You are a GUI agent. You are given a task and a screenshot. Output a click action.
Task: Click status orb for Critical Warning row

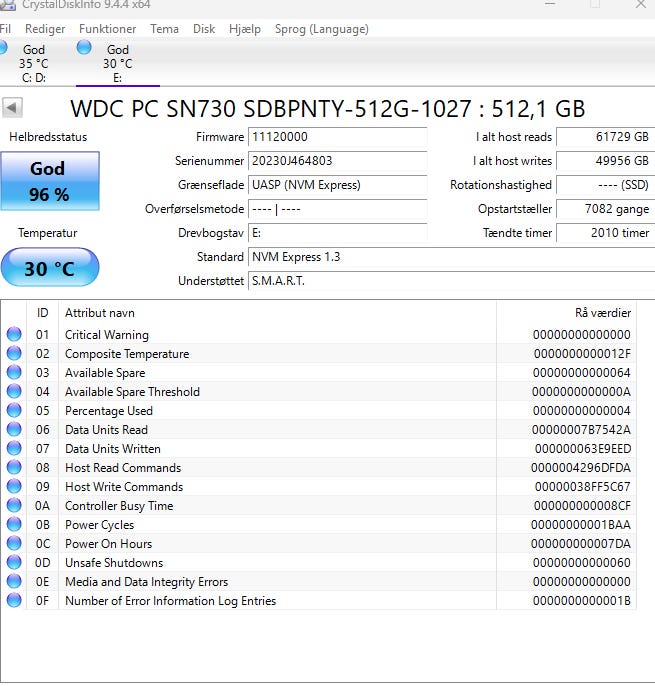(x=14, y=335)
